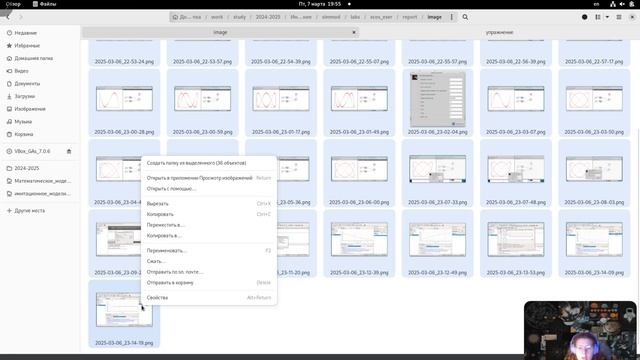Click the volume icon in the top bar
The width and height of the screenshot is (640, 360).
622,4
